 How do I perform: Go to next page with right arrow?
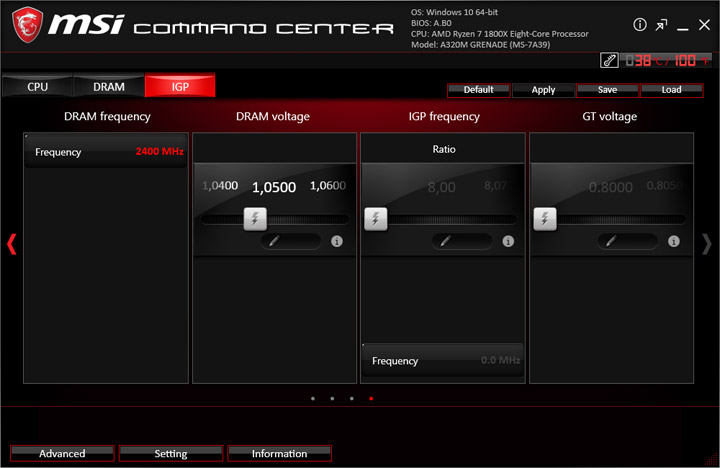click(707, 244)
